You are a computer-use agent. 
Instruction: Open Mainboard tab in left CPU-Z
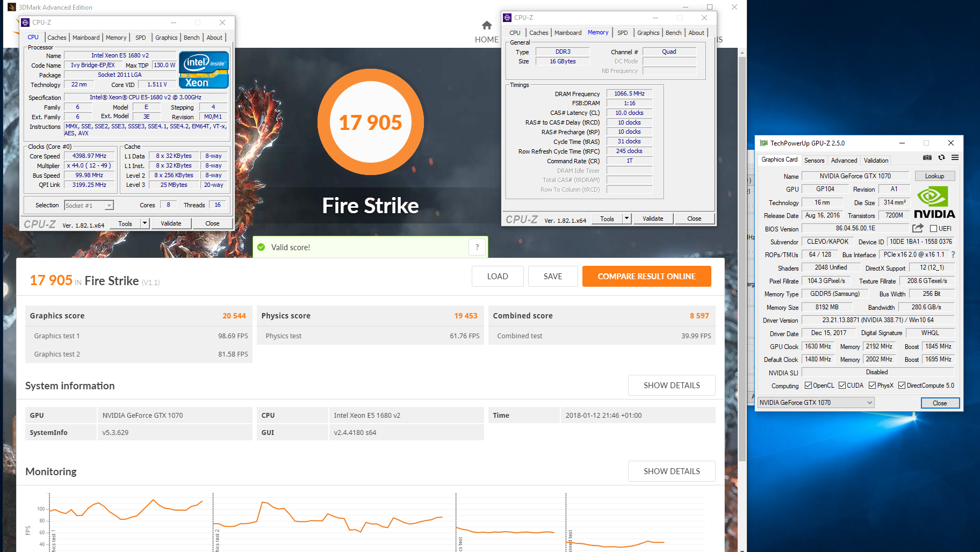86,38
